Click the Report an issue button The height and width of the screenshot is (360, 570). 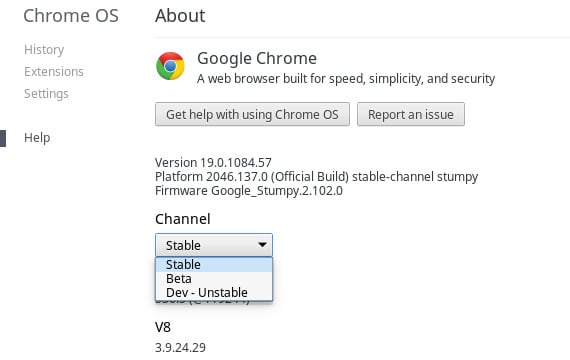[x=411, y=114]
